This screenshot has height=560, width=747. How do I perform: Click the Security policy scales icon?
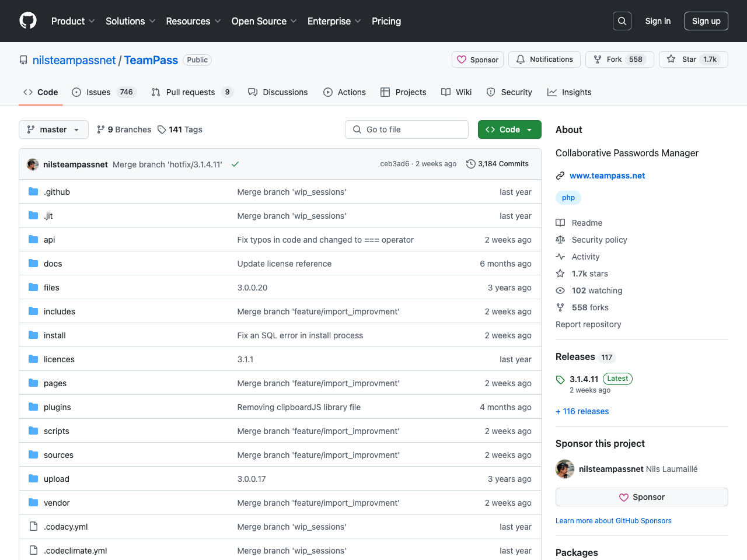(560, 240)
